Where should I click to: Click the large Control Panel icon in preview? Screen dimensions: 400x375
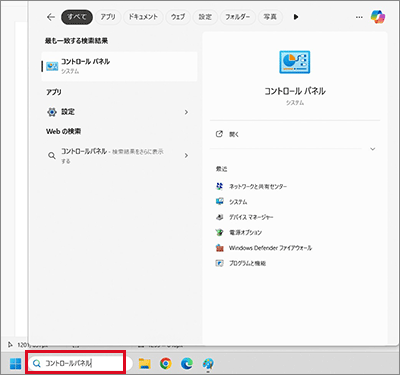pyautogui.click(x=295, y=62)
